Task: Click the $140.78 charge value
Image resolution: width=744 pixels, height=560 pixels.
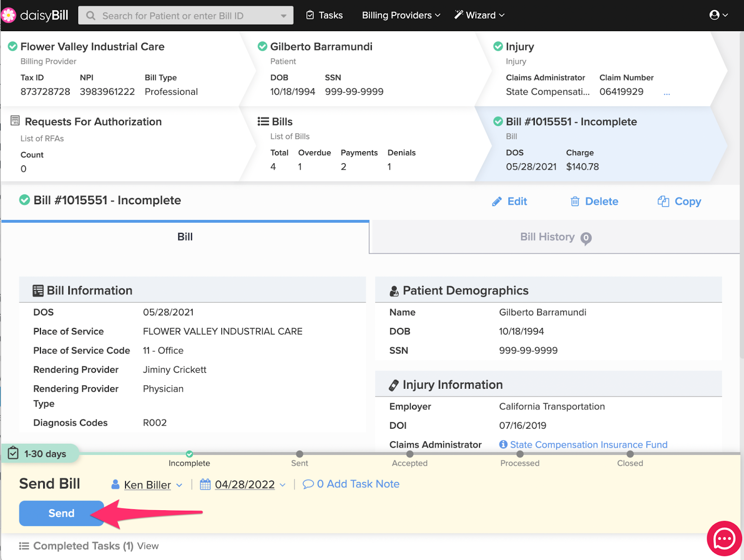Action: pos(582,167)
